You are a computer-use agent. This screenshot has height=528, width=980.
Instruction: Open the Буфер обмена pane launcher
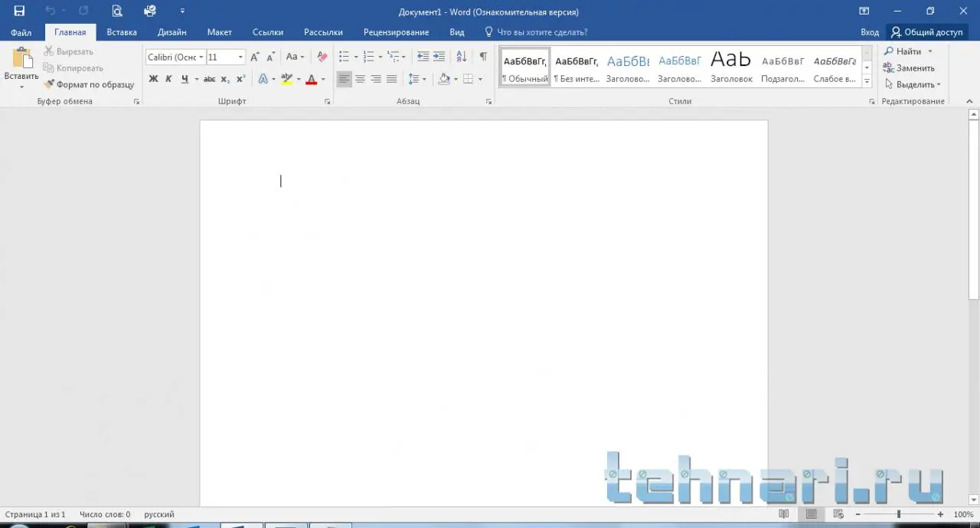tap(137, 102)
